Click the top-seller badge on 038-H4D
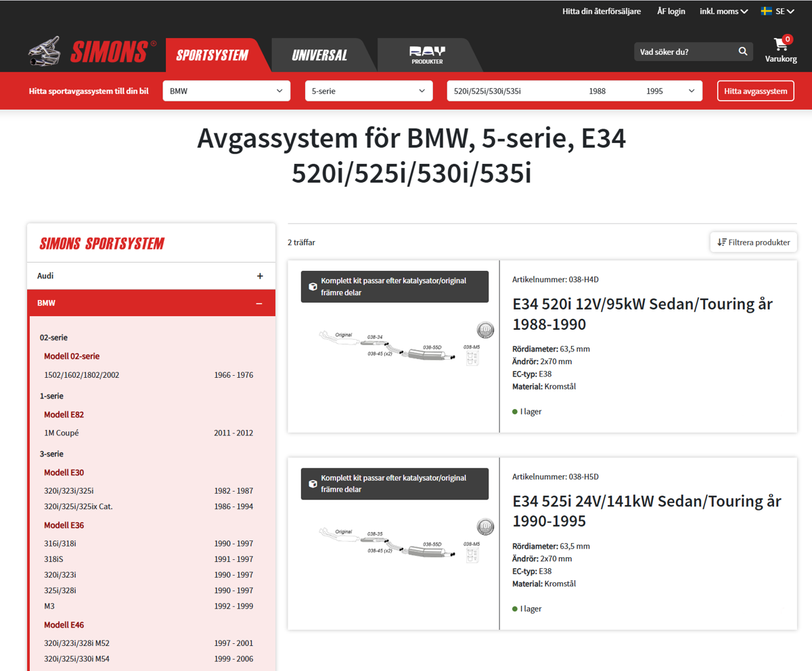This screenshot has width=812, height=671. point(485,330)
